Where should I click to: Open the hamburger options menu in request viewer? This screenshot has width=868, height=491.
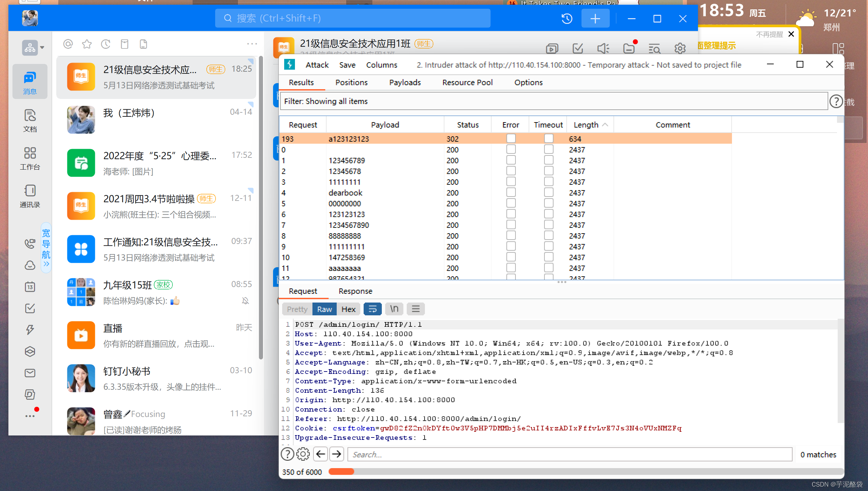tap(415, 309)
